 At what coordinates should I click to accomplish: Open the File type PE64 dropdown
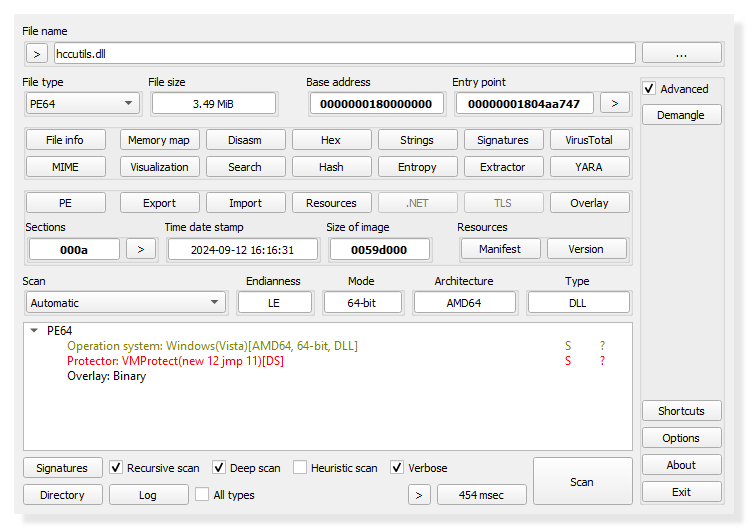[83, 103]
